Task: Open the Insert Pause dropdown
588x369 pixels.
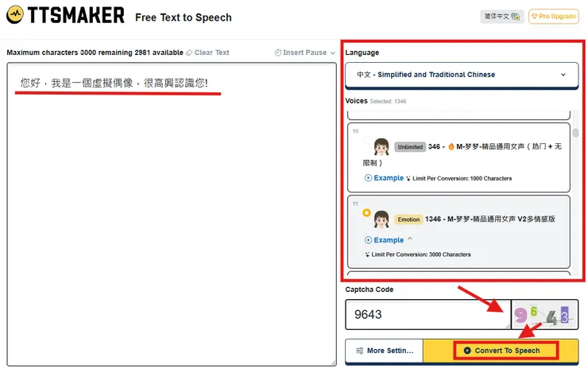Action: click(304, 52)
